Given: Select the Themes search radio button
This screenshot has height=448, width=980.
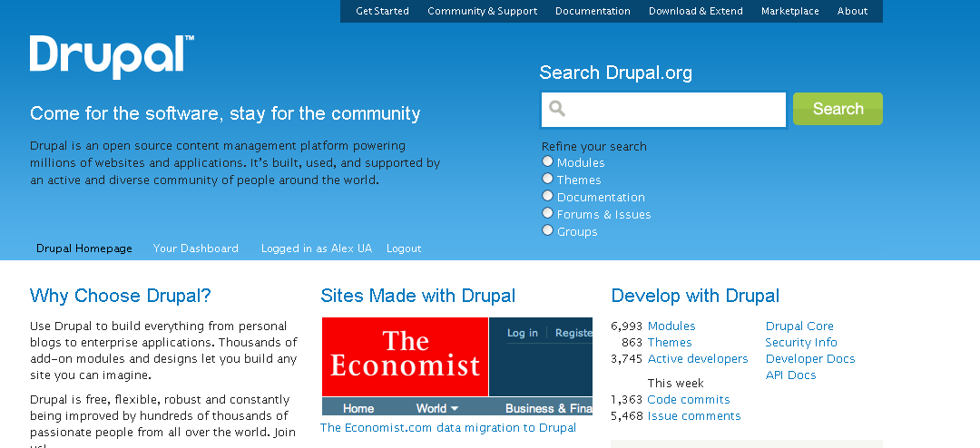Looking at the screenshot, I should (547, 179).
